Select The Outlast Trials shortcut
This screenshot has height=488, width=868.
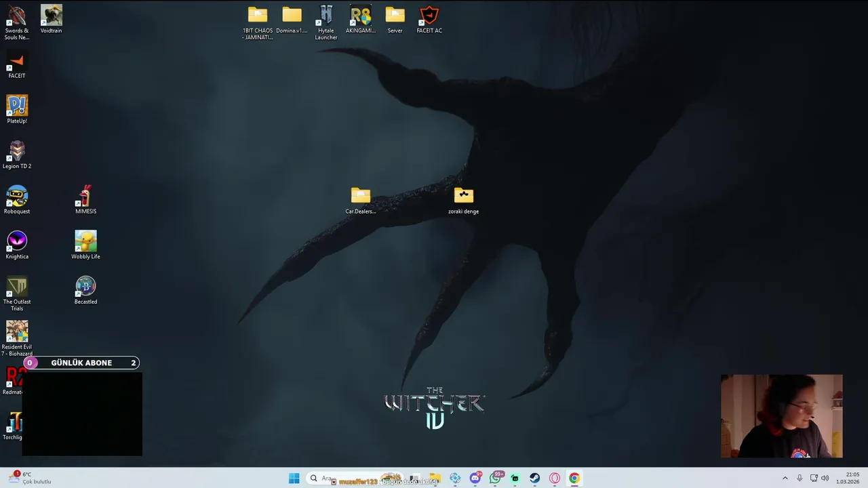tap(17, 294)
